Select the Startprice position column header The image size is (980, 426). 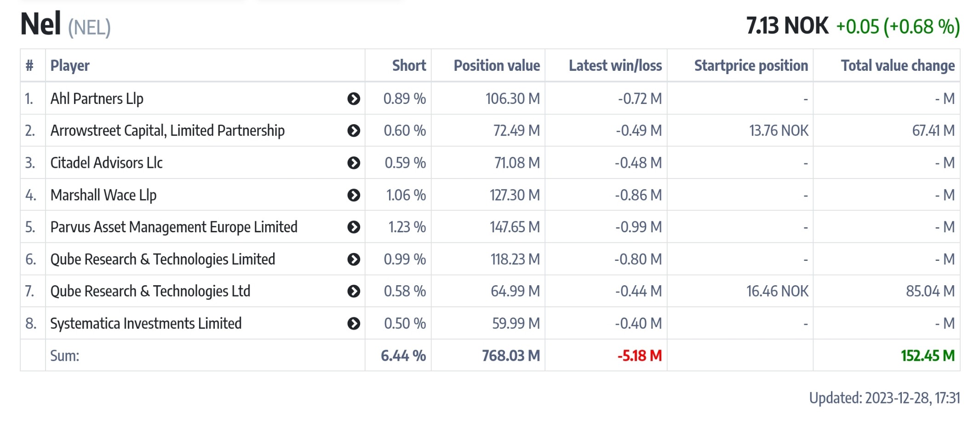[751, 66]
